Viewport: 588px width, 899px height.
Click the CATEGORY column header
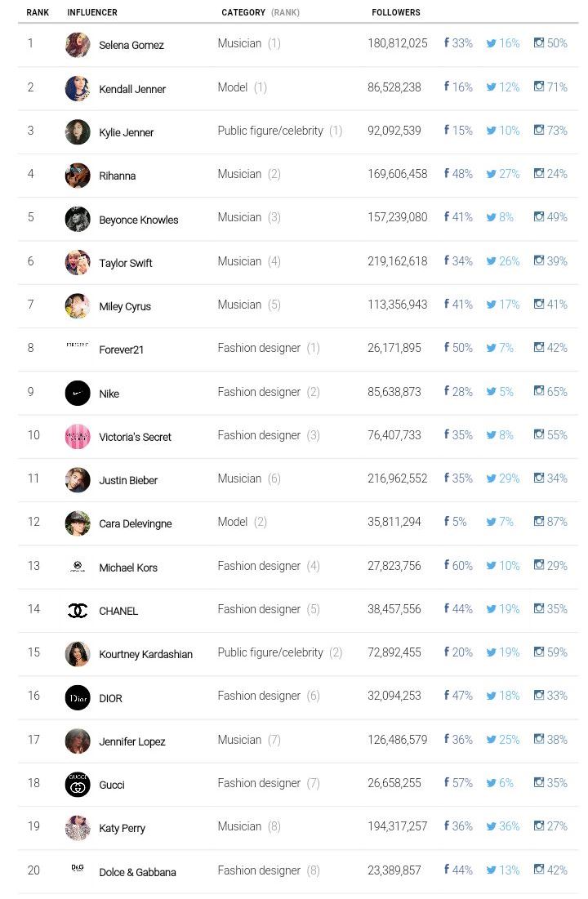(243, 13)
